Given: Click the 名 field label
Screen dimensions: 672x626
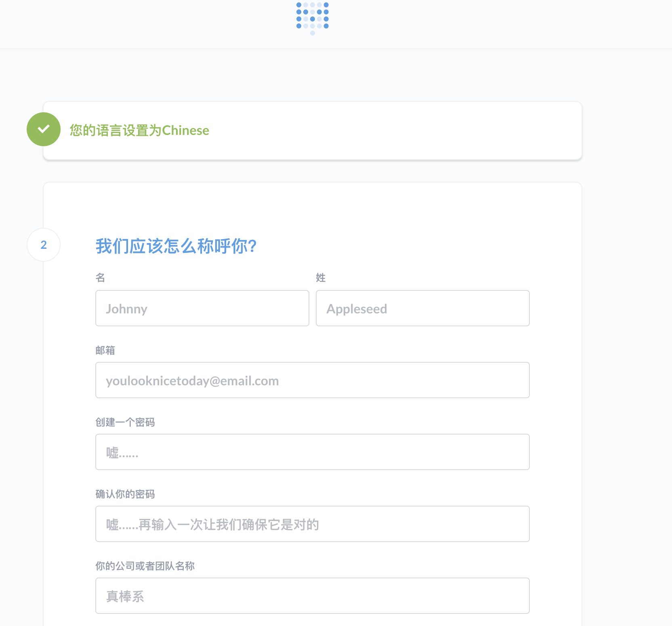Looking at the screenshot, I should coord(100,277).
